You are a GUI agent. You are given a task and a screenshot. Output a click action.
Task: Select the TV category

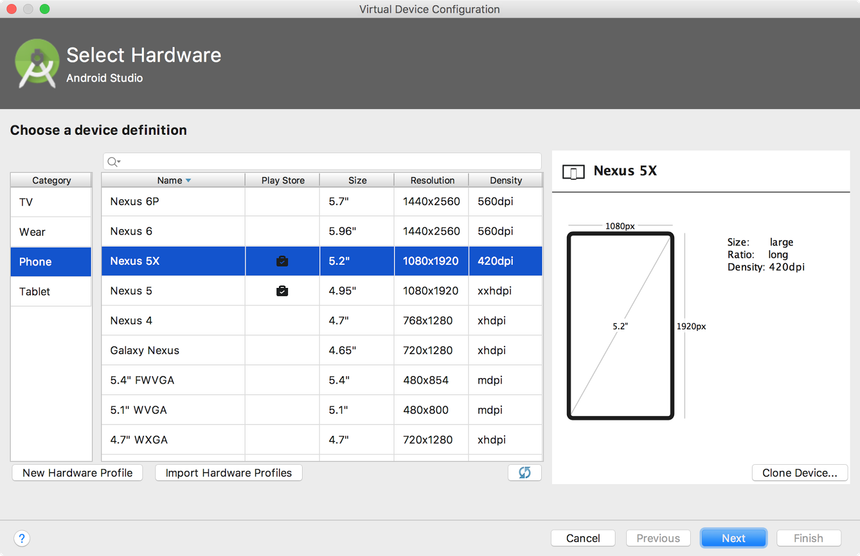[50, 202]
